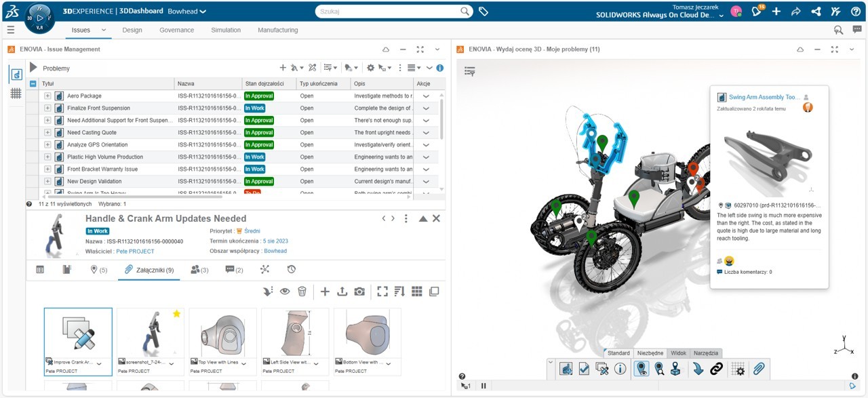
Task: Switch to the Simulation tab
Action: click(226, 30)
